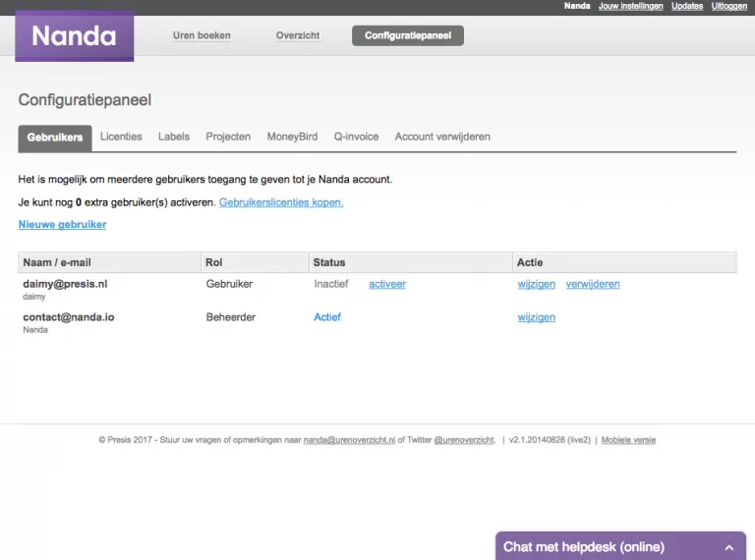Go to the Overzicht page
The image size is (755, 560).
tap(298, 35)
